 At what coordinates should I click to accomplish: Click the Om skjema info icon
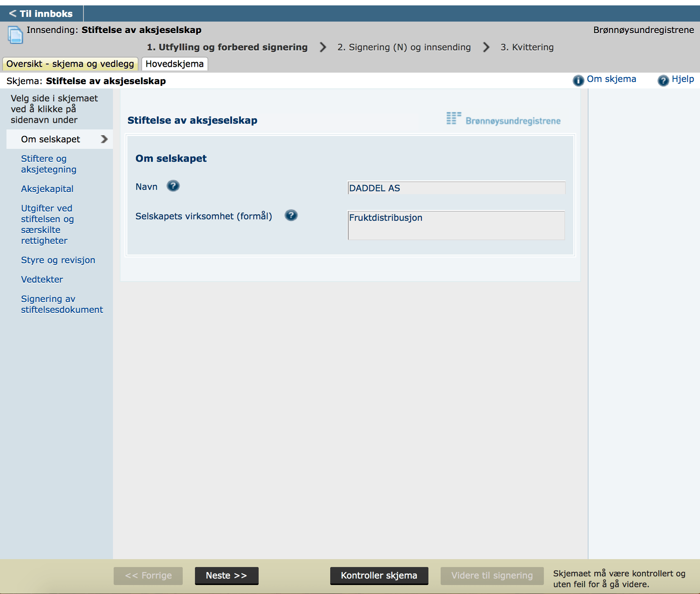coord(578,80)
